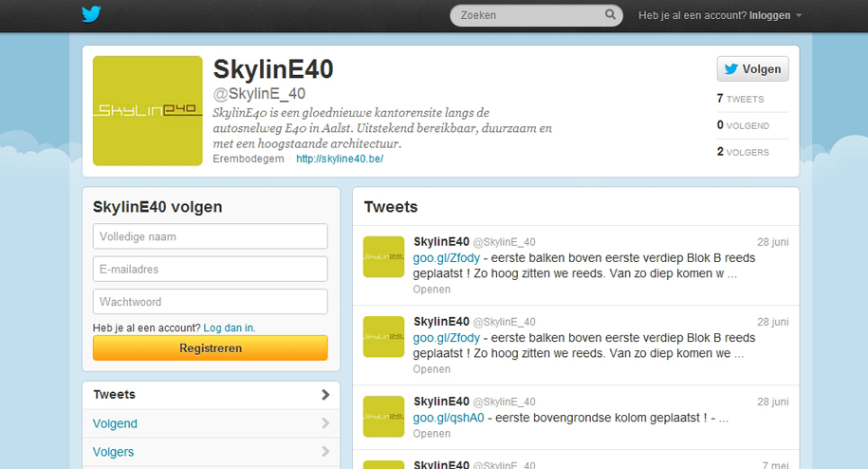Click the 7 mei tweet date

coord(775,465)
